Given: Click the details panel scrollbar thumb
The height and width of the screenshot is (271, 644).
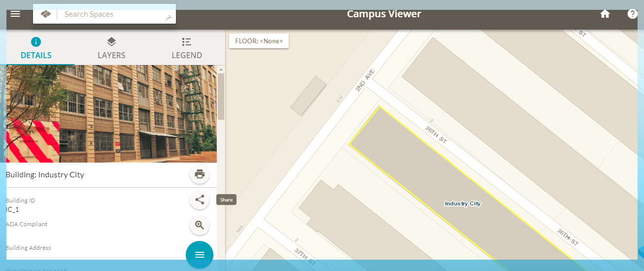Looking at the screenshot, I should [221, 96].
